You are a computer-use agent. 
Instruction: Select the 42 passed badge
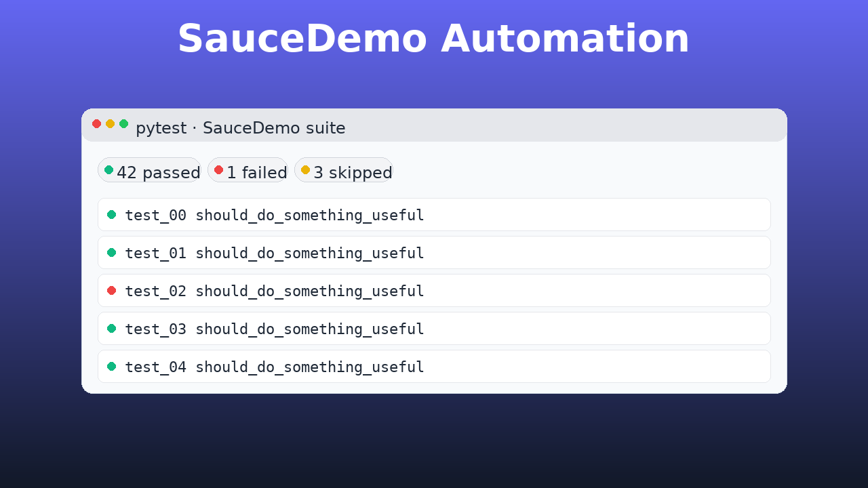149,170
